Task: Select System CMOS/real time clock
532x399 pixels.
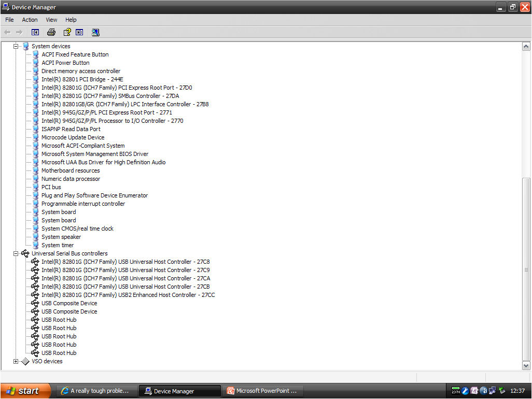Action: coord(77,229)
